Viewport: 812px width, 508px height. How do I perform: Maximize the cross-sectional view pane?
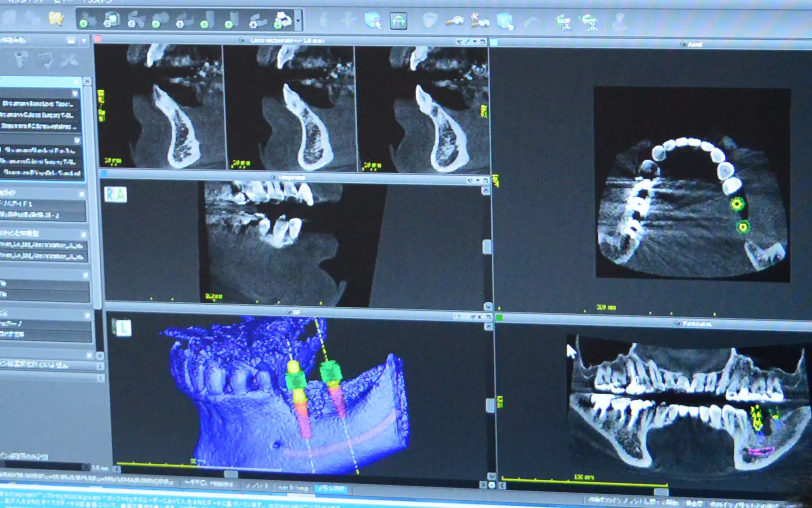[483, 42]
